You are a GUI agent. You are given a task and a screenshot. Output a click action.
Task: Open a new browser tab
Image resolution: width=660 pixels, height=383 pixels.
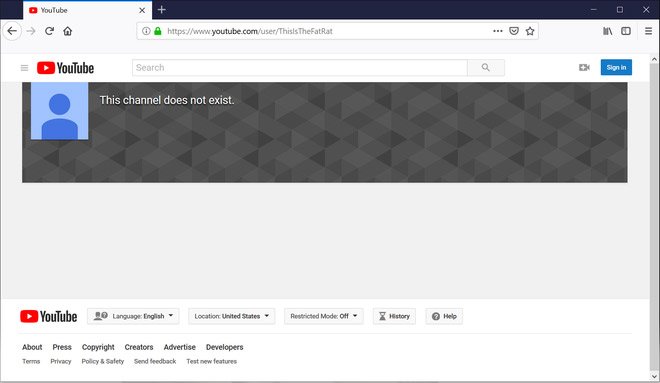[x=162, y=10]
